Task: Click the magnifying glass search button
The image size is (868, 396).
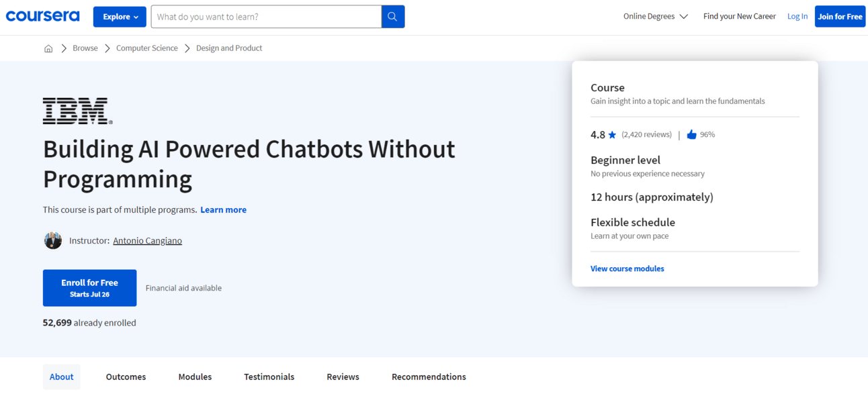Action: coord(393,17)
